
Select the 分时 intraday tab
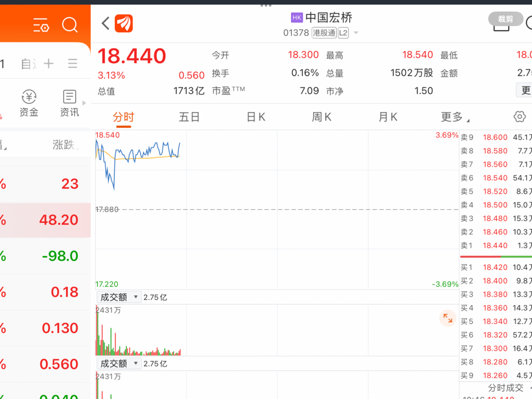124,117
